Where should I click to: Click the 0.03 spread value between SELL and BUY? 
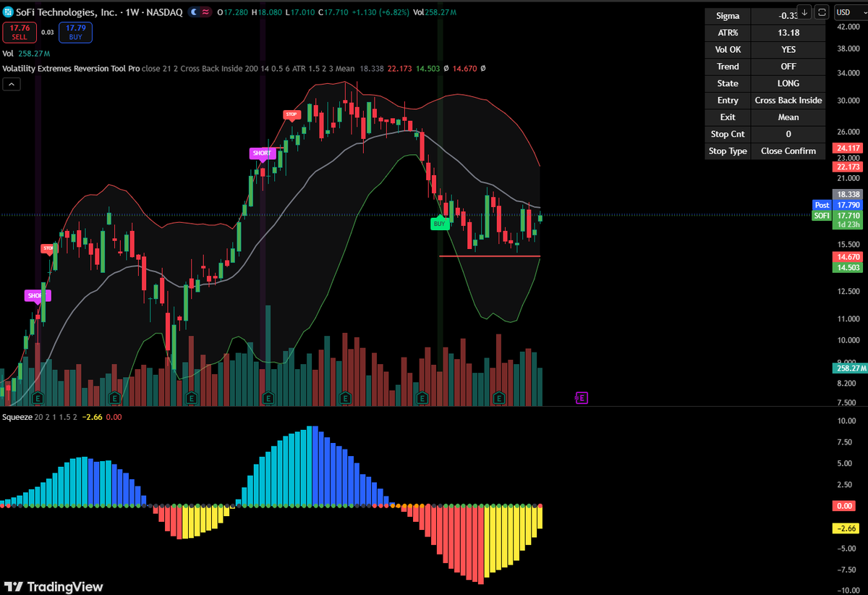tap(47, 32)
